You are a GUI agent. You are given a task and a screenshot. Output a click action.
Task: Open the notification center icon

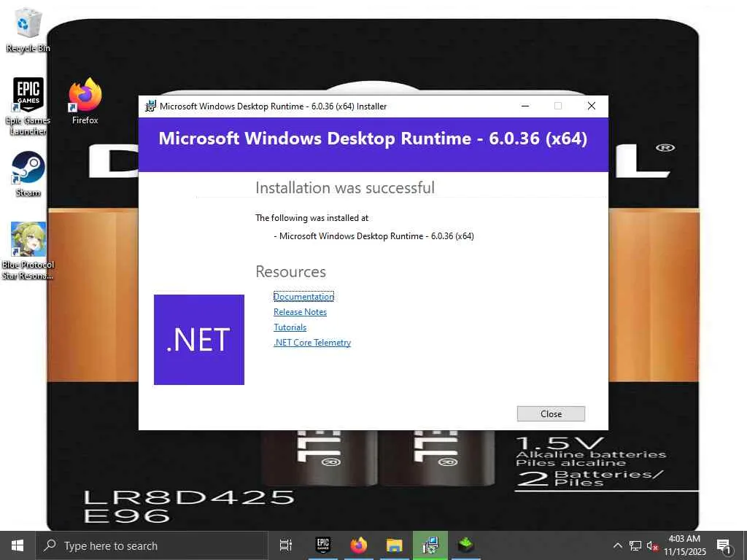[x=724, y=546]
